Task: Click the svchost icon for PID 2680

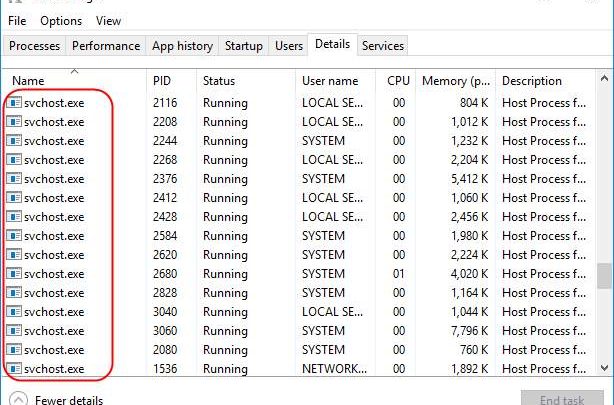Action: [x=14, y=273]
